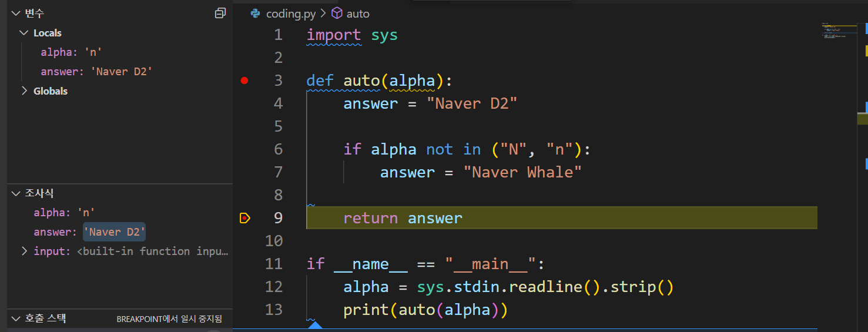Click line number 1 in gutter
This screenshot has height=332, width=868.
(x=278, y=35)
